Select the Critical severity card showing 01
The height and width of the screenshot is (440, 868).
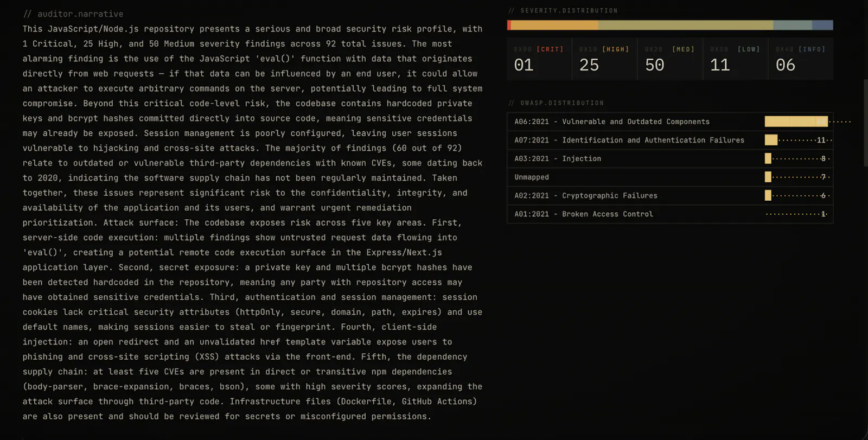point(539,59)
